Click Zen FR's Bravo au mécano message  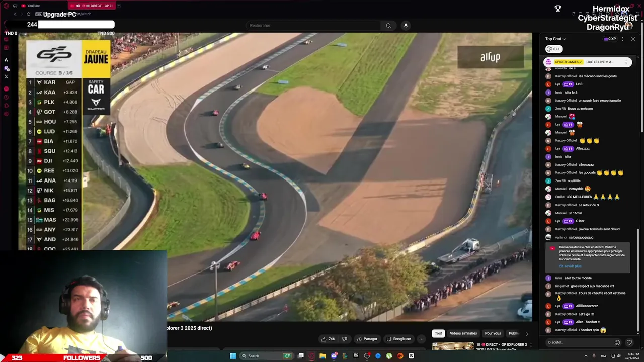[x=581, y=108]
